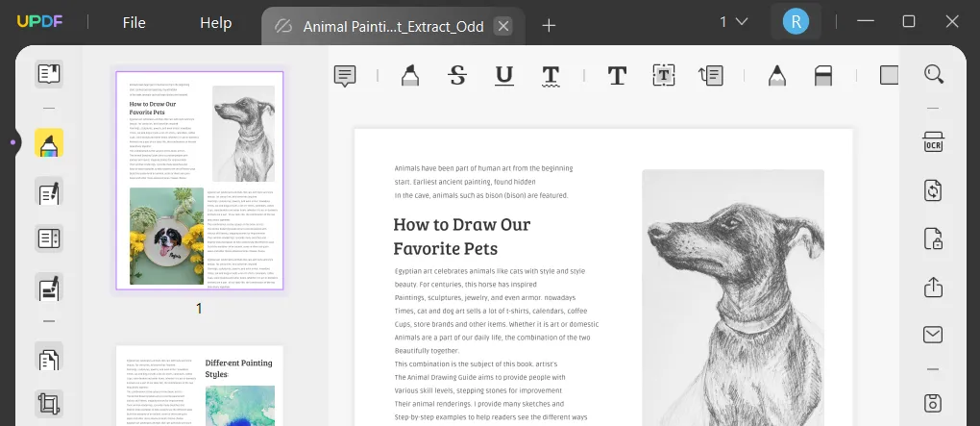This screenshot has width=980, height=426.
Task: Add a new tab with plus button
Action: click(549, 26)
